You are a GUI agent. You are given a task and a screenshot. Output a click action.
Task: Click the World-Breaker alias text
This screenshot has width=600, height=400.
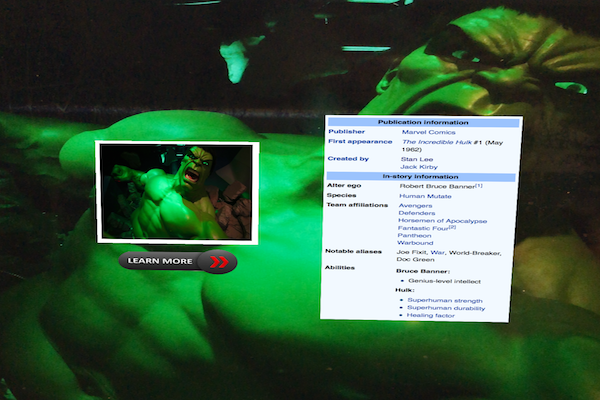tap(474, 253)
